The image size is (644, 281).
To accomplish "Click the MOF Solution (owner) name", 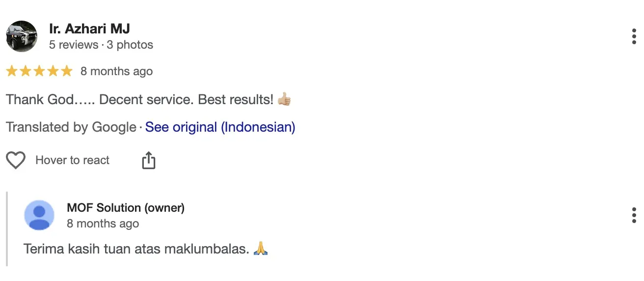I will pos(126,208).
